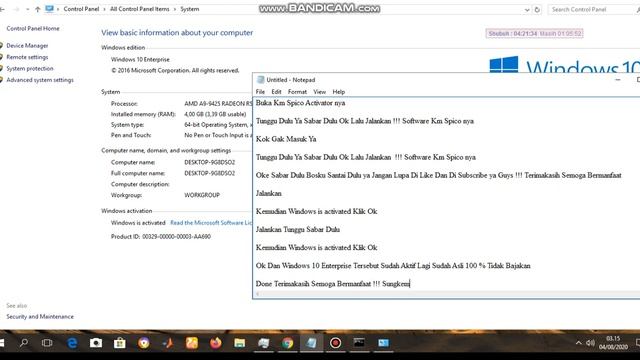This screenshot has width=640, height=360.
Task: Click 'Jalankan Tunggu Sabar Dulu' line
Action: (298, 229)
